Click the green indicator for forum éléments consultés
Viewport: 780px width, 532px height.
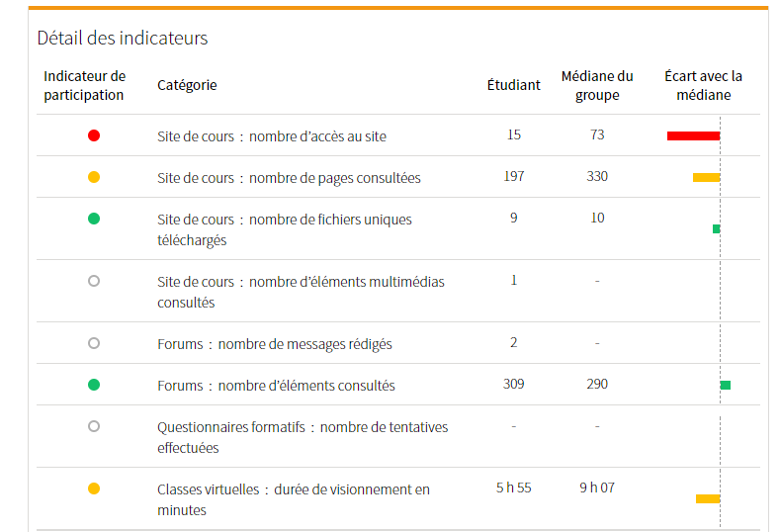tap(94, 385)
